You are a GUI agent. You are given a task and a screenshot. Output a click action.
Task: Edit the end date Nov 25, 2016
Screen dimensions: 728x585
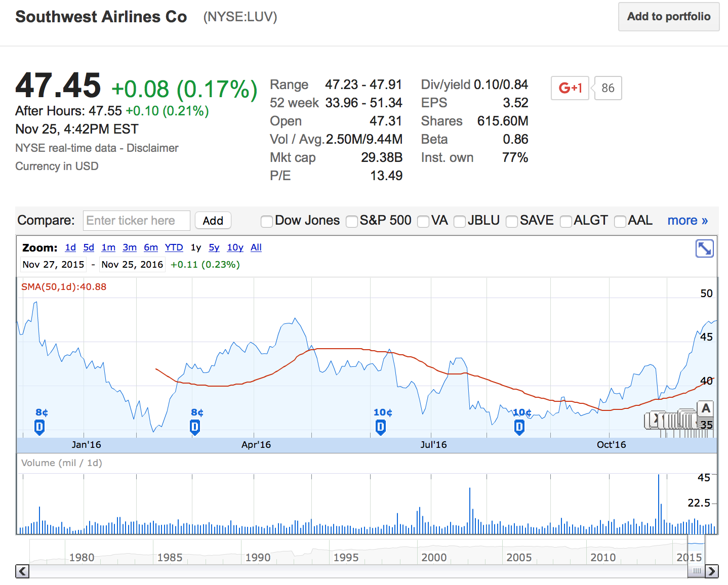pyautogui.click(x=132, y=265)
